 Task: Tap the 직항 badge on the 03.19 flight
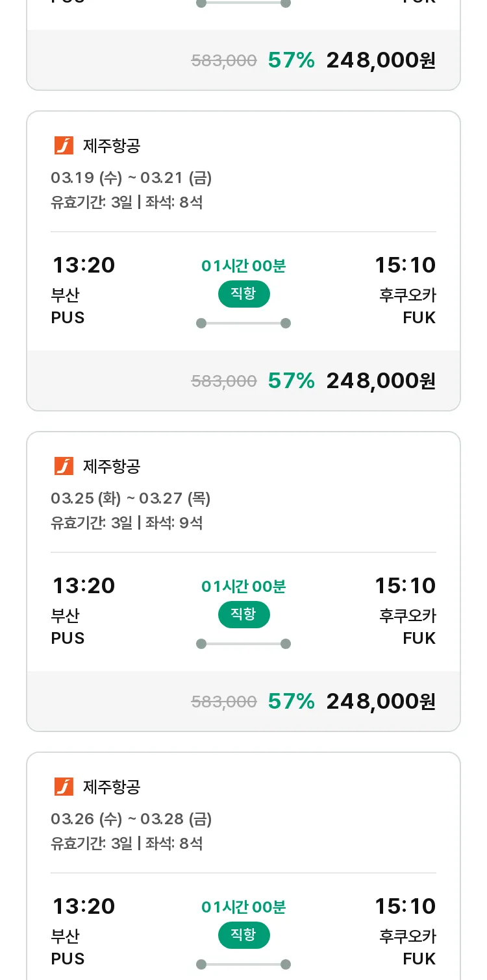pos(243,294)
